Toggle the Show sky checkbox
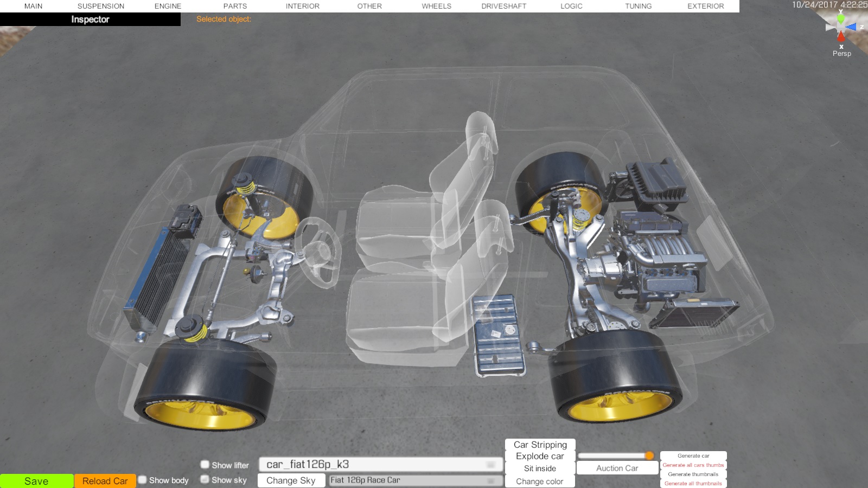The height and width of the screenshot is (488, 868). point(205,479)
